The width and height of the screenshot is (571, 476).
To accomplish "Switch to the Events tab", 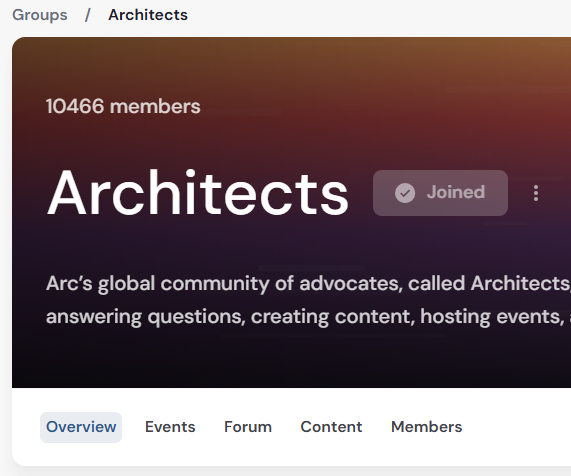I will [170, 427].
